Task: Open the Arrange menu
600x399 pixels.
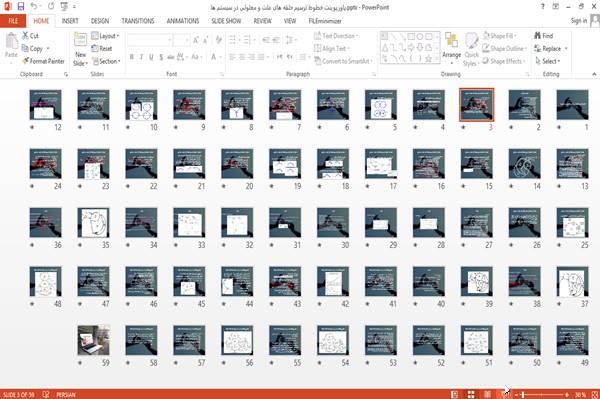Action: point(451,48)
